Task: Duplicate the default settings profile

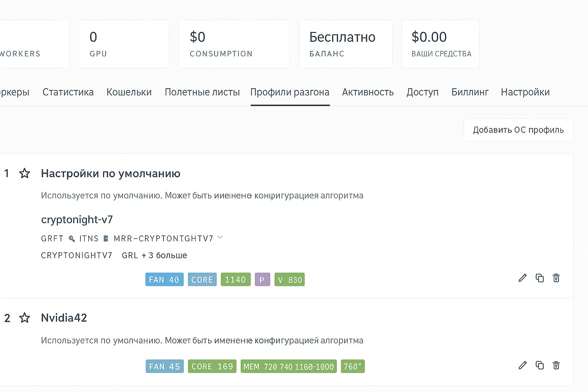Action: point(539,278)
